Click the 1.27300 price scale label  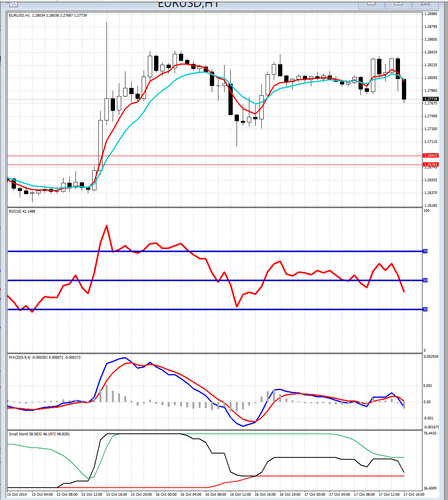coord(431,129)
